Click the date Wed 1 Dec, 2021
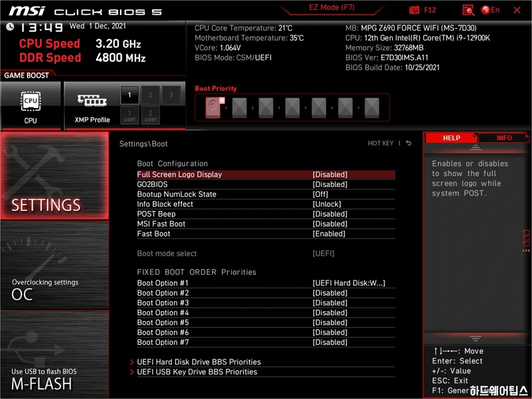The image size is (532, 399). (x=98, y=26)
